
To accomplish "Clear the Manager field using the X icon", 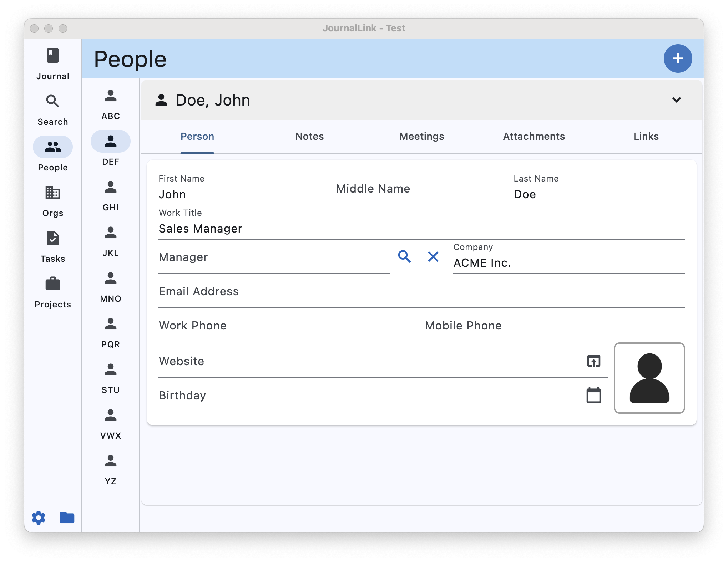I will [433, 256].
